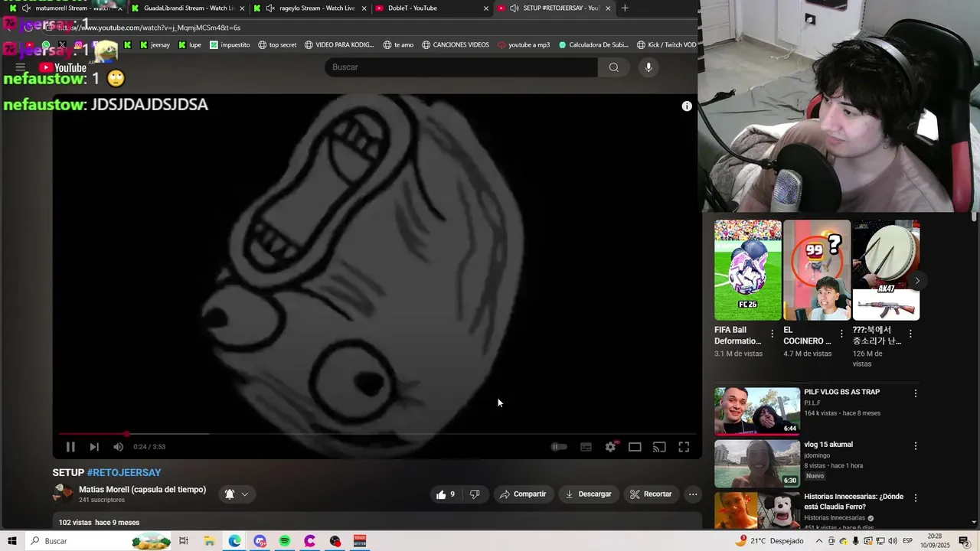Image resolution: width=980 pixels, height=551 pixels.
Task: Open options menu for EL COCINERO short
Action: (x=841, y=334)
